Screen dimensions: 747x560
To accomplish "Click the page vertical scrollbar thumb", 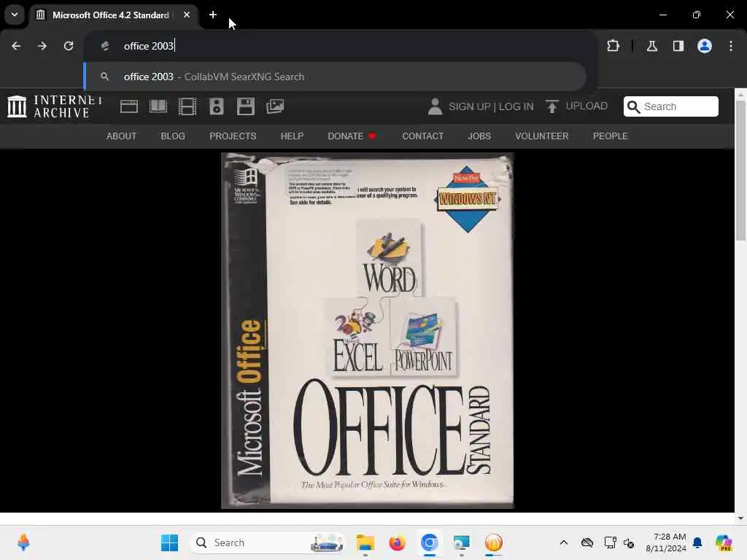I will (740, 171).
